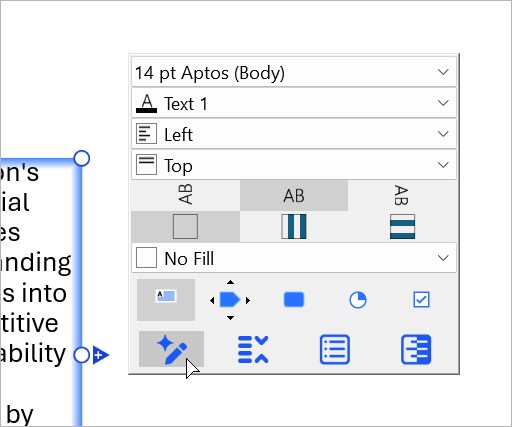Select the agenda table icon

point(416,350)
